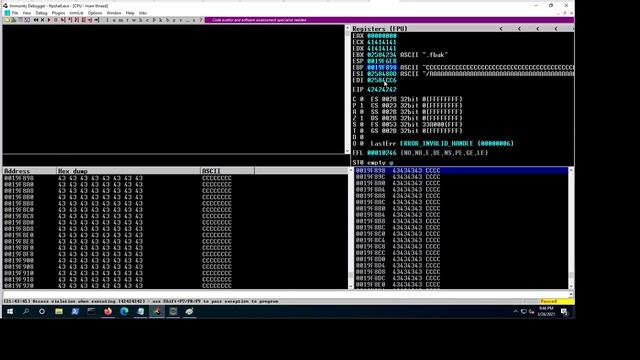
Task: Select the EAX register value 00000000
Action: [382, 36]
